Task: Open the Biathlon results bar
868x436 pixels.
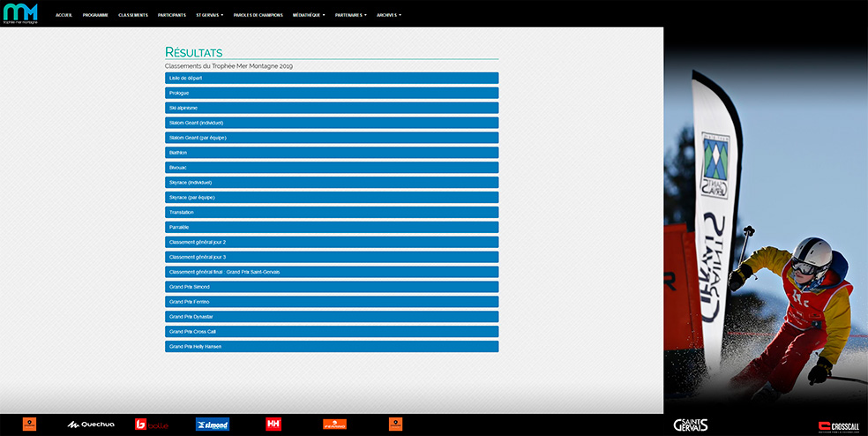Action: 331,153
